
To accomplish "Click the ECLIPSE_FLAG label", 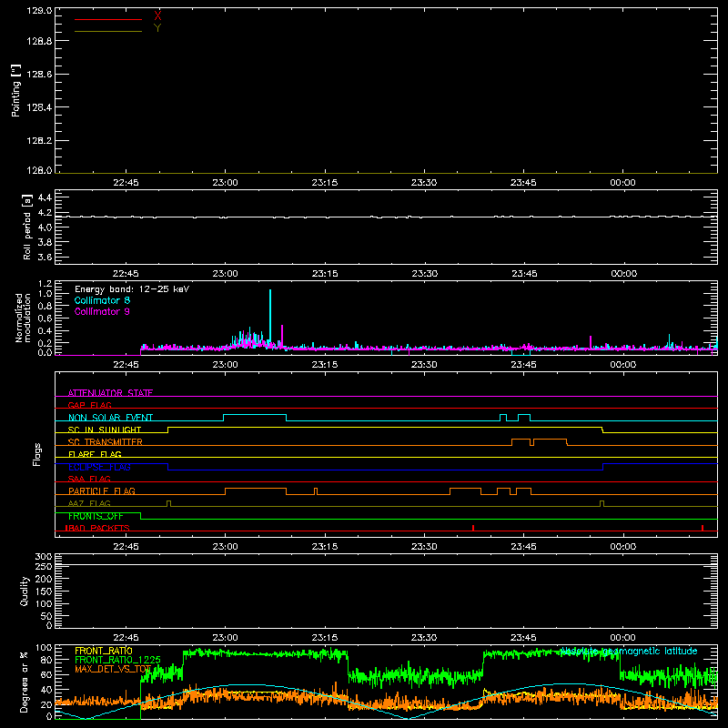I will click(x=99, y=467).
